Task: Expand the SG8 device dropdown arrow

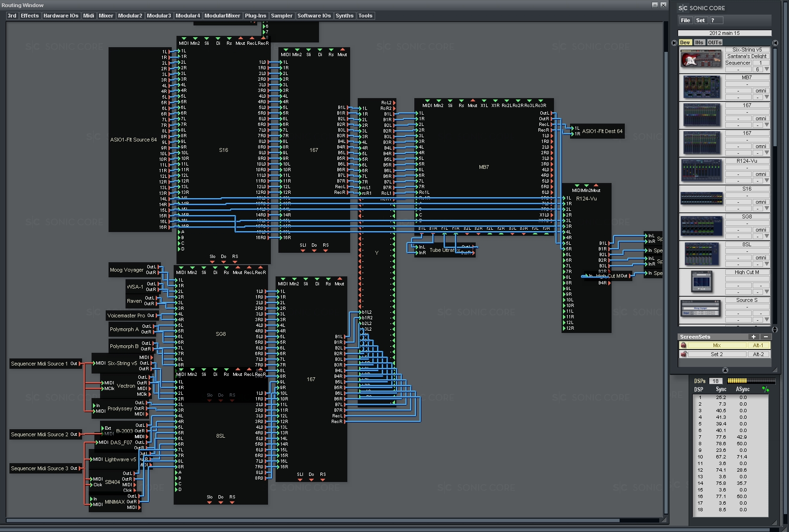Action: (767, 236)
